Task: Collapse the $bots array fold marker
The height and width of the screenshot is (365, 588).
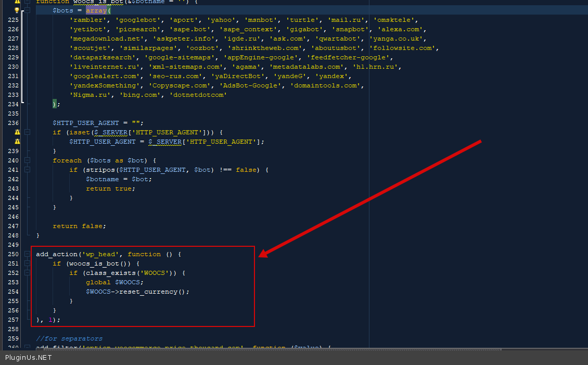Action: (27, 10)
